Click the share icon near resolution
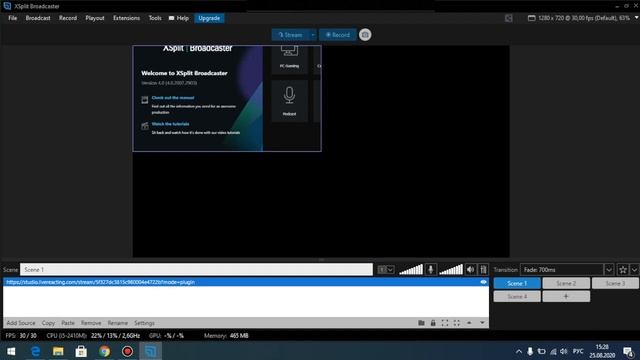Screen dimensions: 640x360 click(509, 18)
